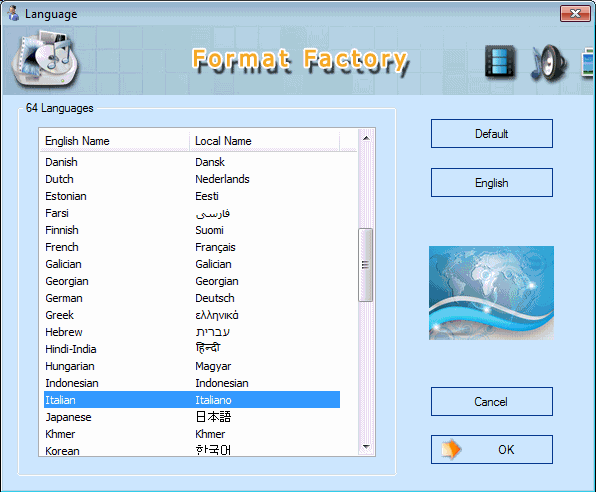Click the local name Eesti
The height and width of the screenshot is (492, 596).
[207, 196]
